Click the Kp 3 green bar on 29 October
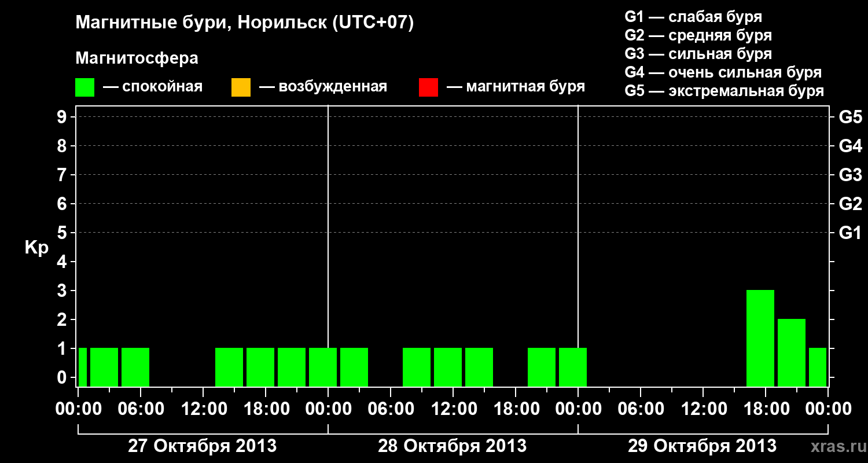Viewport: 868px width, 463px height. coord(760,338)
